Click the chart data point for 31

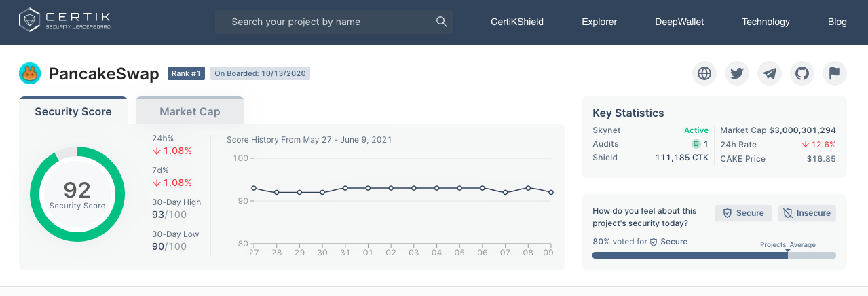[345, 188]
